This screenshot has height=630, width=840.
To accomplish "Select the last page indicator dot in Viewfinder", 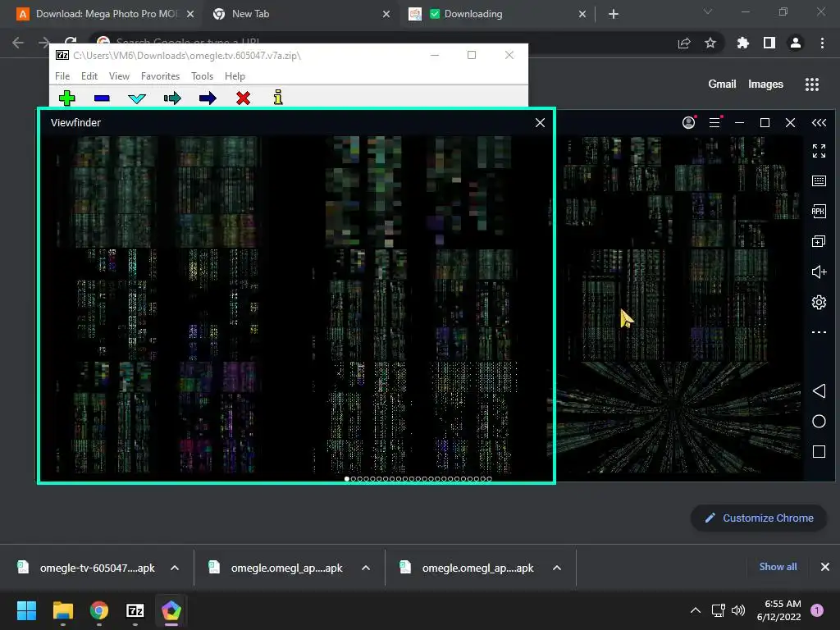I will point(489,479).
